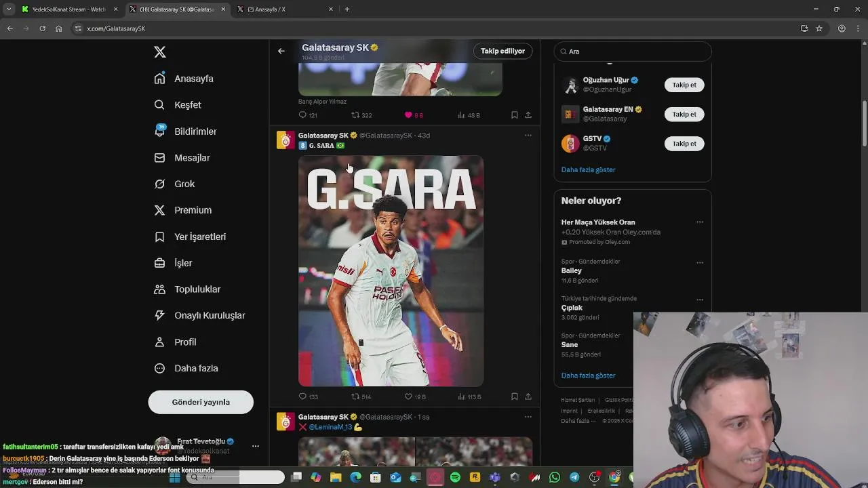Click Daha fazla göster under trends

588,375
